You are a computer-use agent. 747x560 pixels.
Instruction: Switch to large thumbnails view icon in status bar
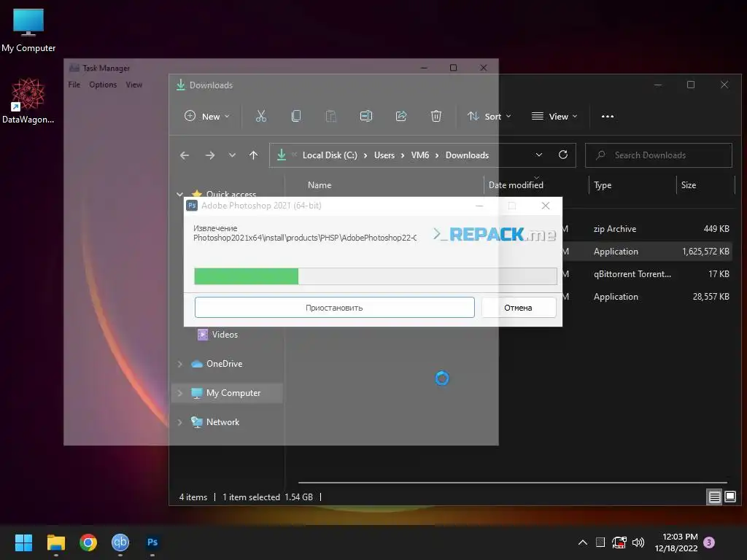[x=729, y=497]
